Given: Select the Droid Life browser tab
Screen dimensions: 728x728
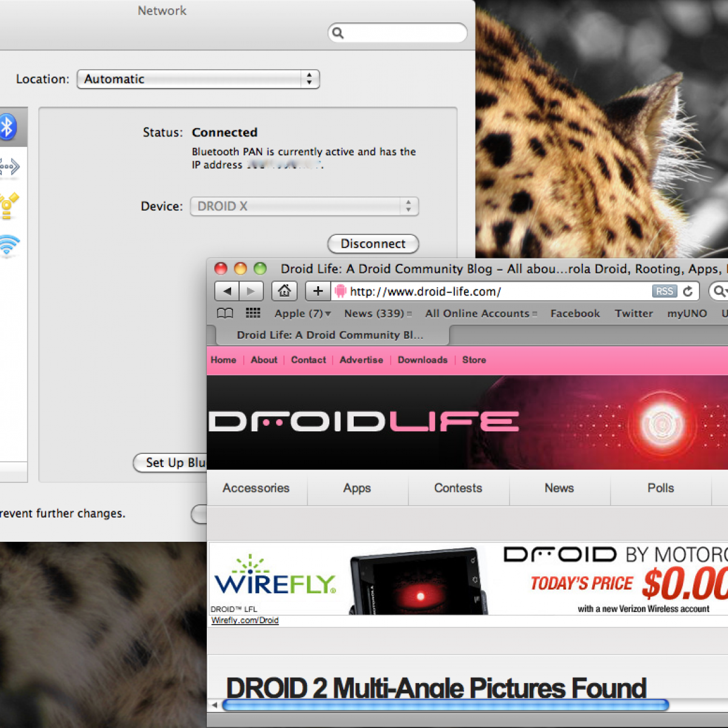Looking at the screenshot, I should 329,335.
